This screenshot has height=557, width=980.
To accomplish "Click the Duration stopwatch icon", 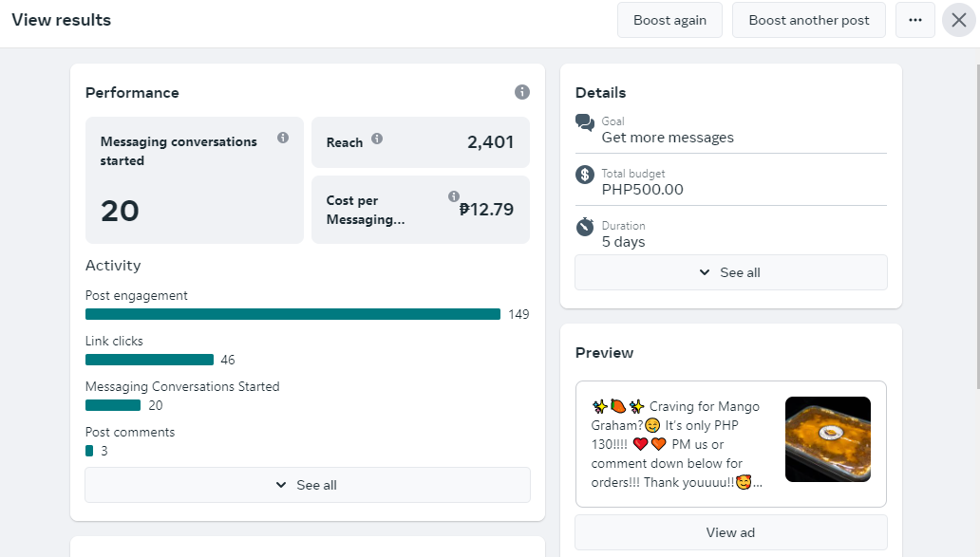I will (585, 227).
